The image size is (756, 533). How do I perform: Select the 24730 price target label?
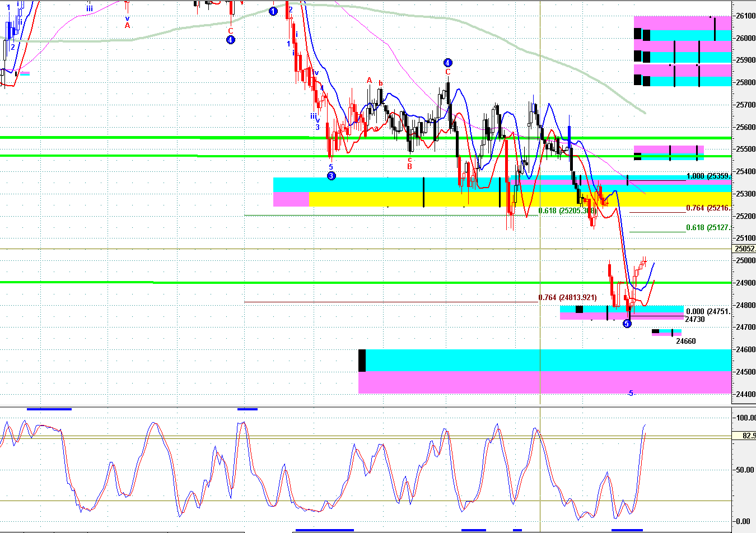(695, 319)
